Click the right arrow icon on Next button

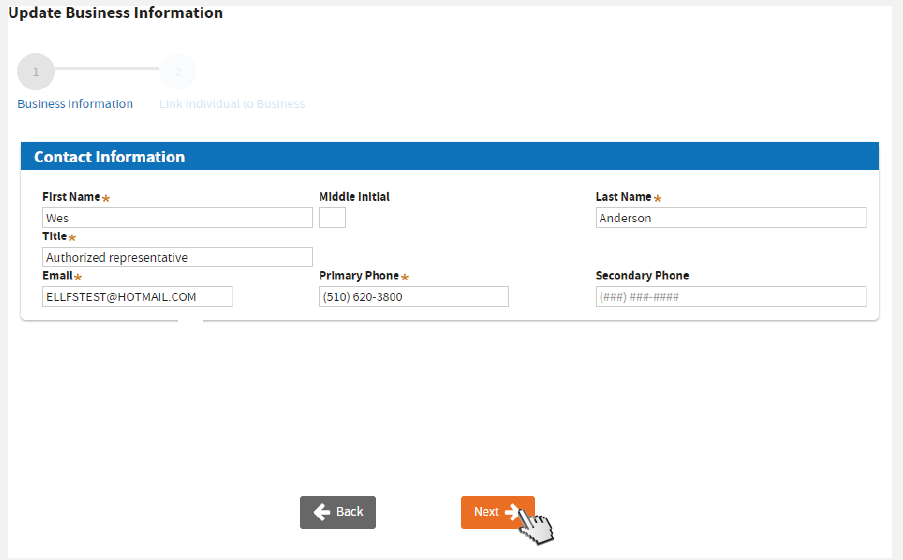tap(513, 512)
